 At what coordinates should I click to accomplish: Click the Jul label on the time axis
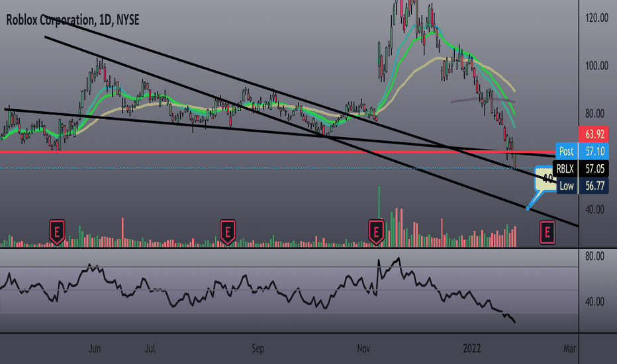pyautogui.click(x=150, y=349)
